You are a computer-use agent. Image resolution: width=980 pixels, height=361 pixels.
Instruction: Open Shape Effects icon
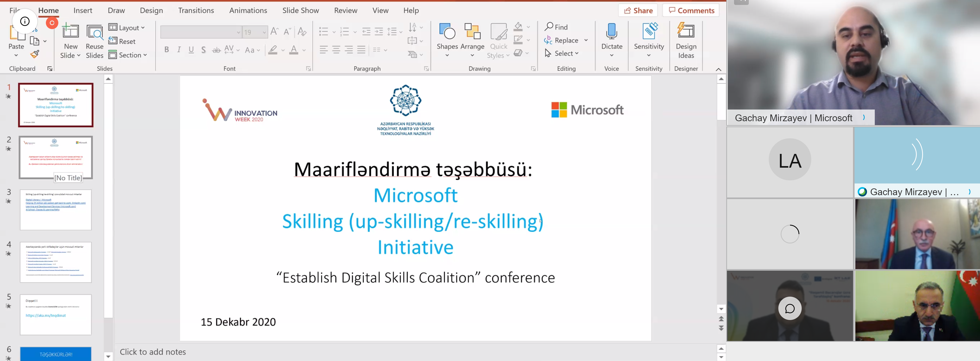coord(518,53)
